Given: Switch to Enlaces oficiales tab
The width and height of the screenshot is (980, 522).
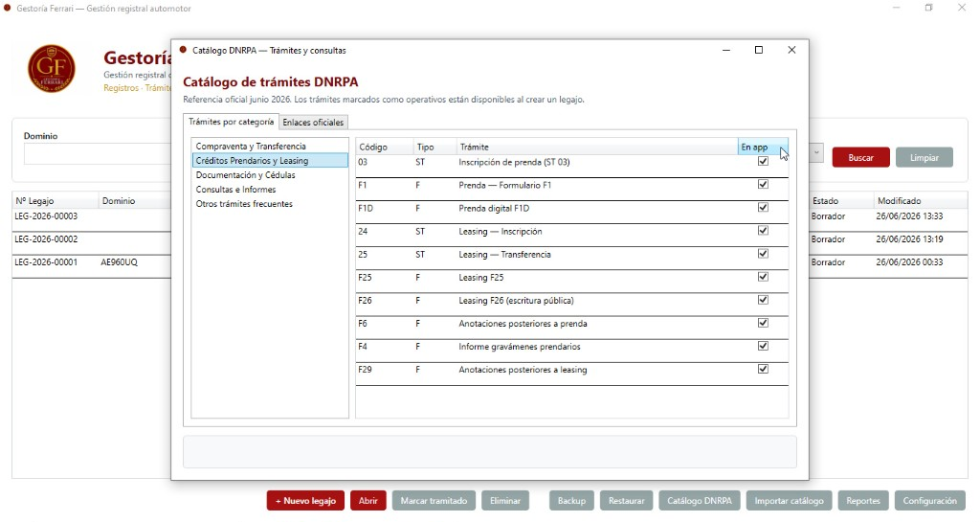Looking at the screenshot, I should coord(313,123).
